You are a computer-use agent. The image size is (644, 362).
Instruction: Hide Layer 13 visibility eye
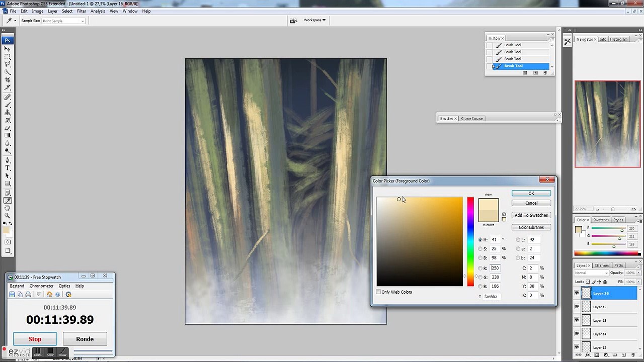pyautogui.click(x=577, y=320)
